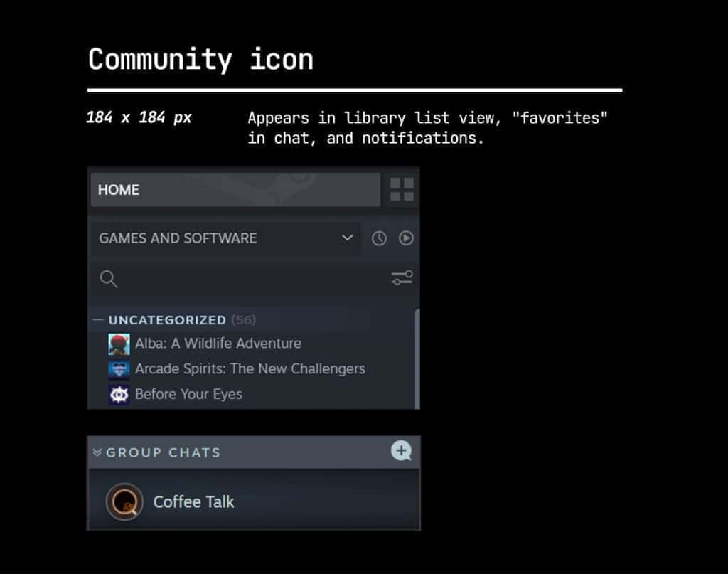Click the Coffee Talk chat avatar
This screenshot has height=574, width=728.
click(x=124, y=501)
